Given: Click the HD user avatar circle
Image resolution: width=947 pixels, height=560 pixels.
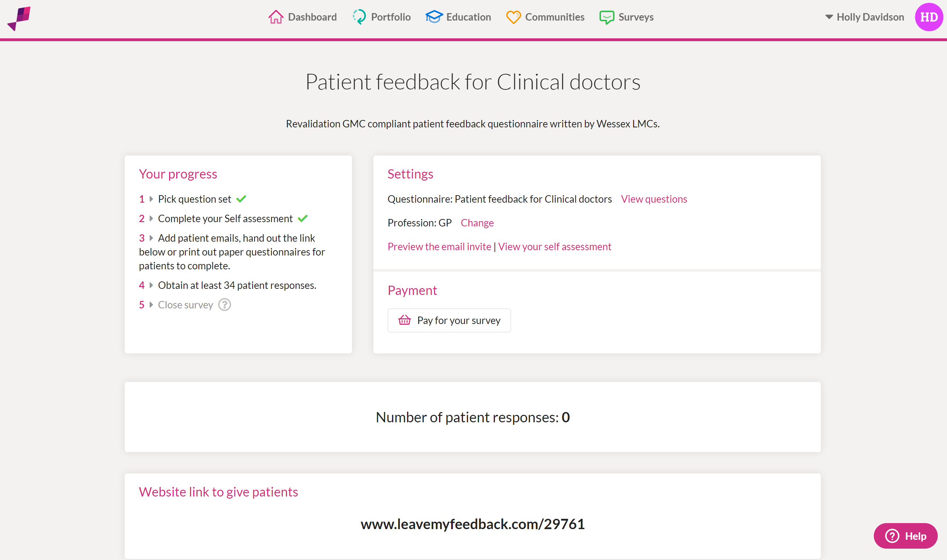Looking at the screenshot, I should [x=929, y=17].
